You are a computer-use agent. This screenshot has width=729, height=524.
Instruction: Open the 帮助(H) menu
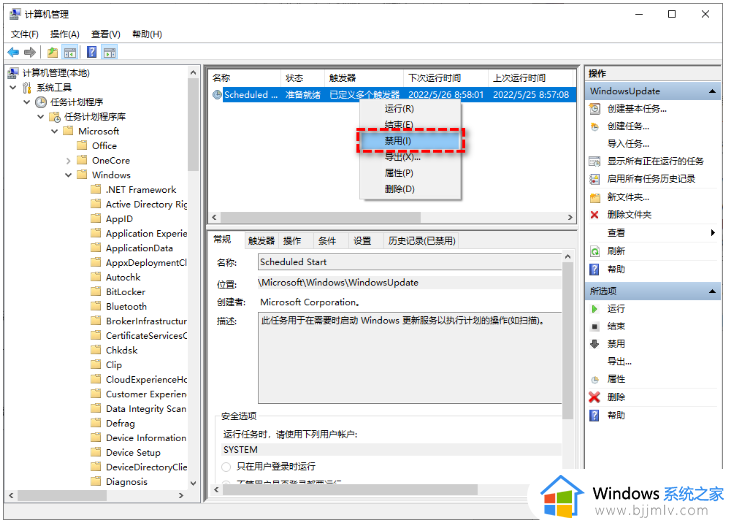tap(147, 34)
